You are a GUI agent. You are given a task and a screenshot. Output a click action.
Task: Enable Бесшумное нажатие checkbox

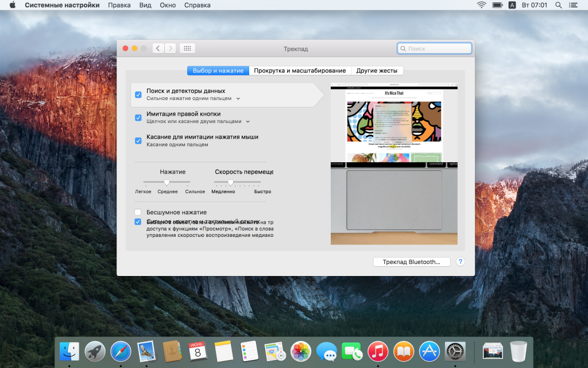point(138,212)
